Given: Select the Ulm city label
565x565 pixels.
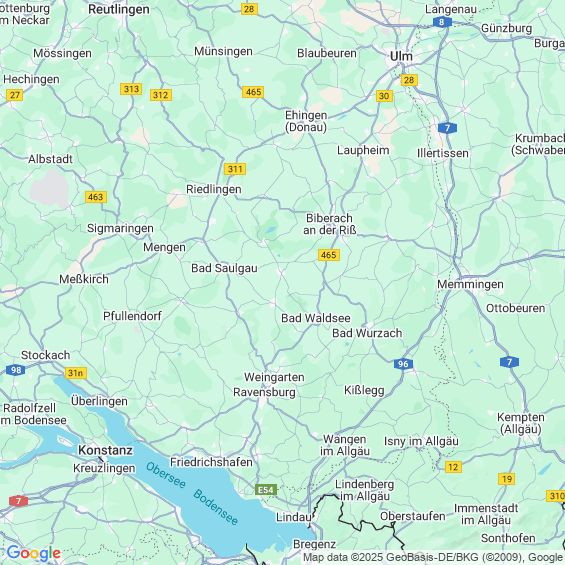Looking at the screenshot, I should 401,57.
